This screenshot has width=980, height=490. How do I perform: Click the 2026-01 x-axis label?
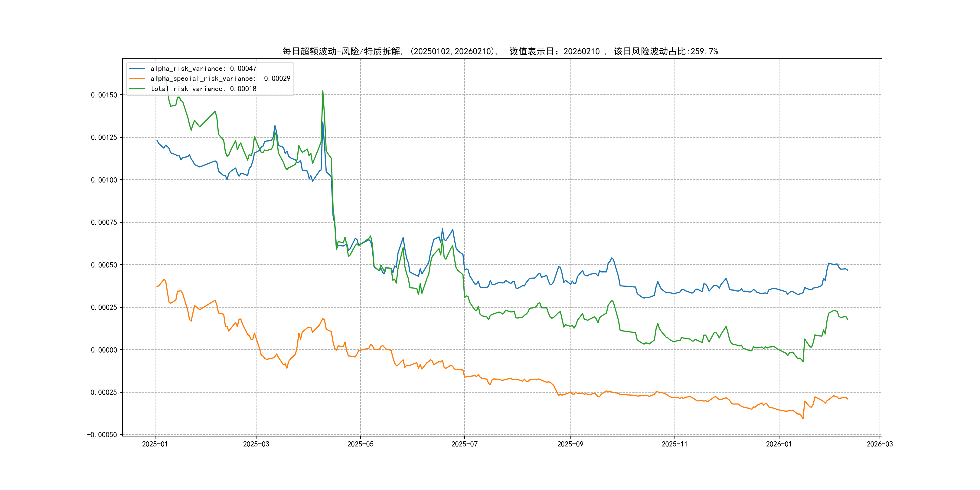(778, 444)
